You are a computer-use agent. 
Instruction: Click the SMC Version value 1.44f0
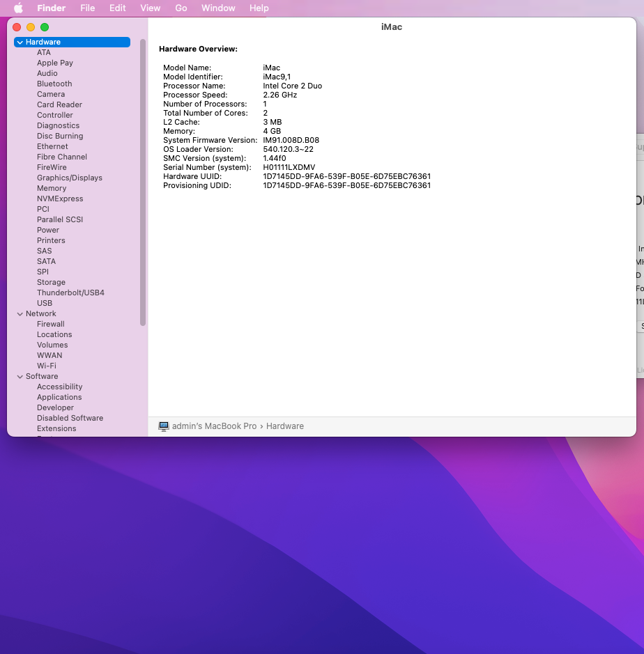click(275, 159)
